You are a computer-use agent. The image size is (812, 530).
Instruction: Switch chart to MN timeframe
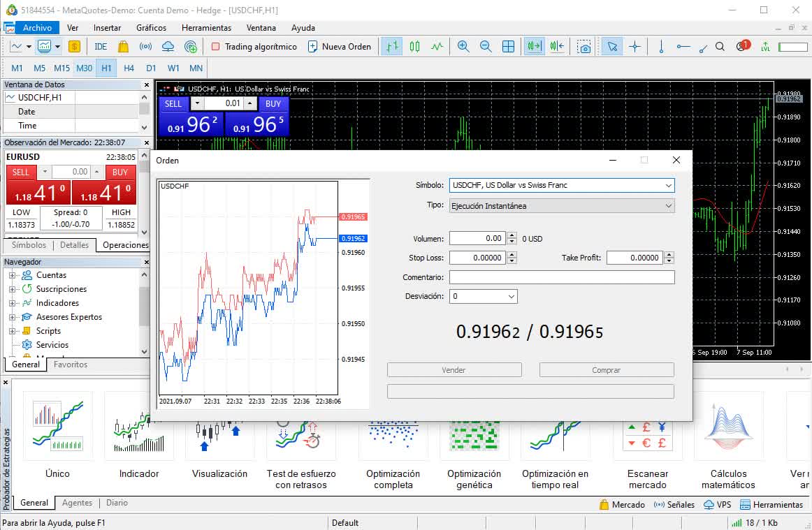[x=196, y=68]
